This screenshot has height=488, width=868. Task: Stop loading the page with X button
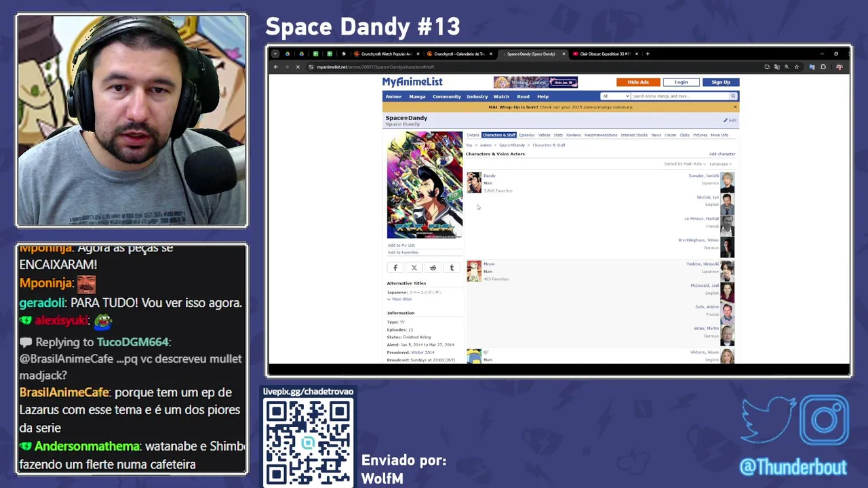[298, 67]
